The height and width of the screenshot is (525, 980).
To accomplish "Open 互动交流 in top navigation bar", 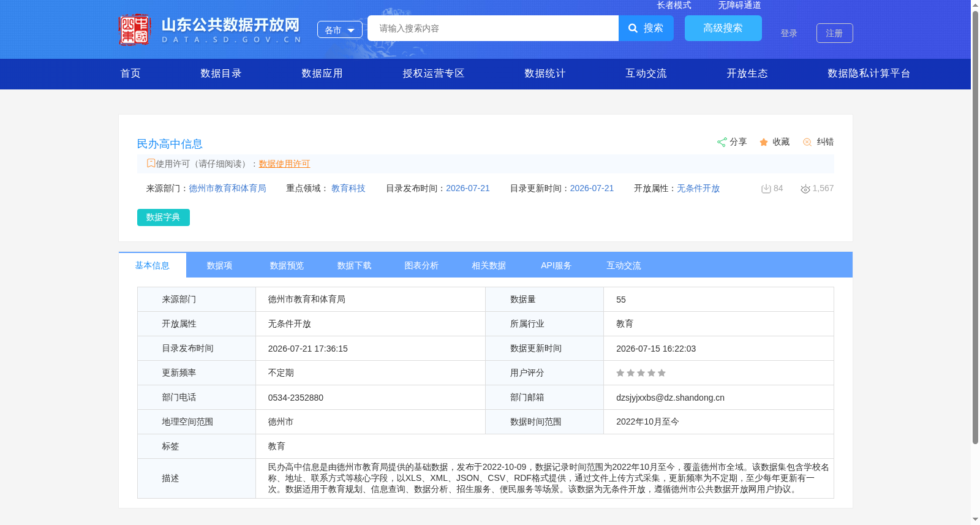I will [646, 74].
